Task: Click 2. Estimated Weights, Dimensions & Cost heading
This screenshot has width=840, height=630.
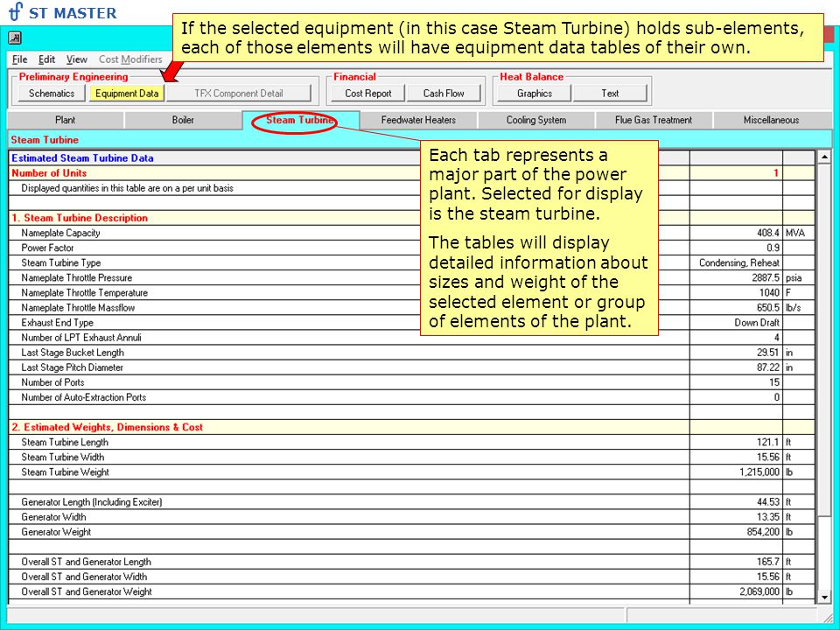Action: pos(107,428)
